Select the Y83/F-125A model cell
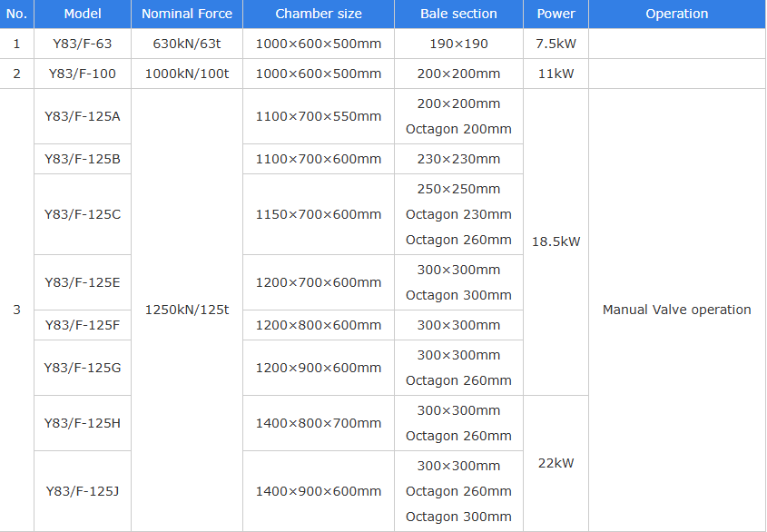 (83, 116)
